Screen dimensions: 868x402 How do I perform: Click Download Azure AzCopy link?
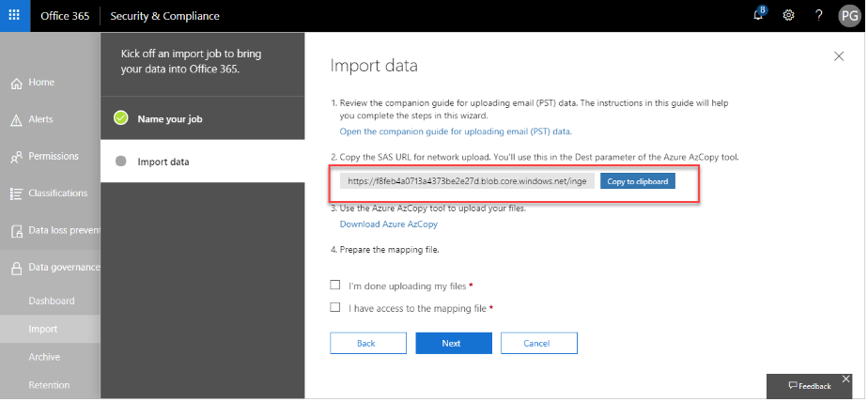[389, 224]
